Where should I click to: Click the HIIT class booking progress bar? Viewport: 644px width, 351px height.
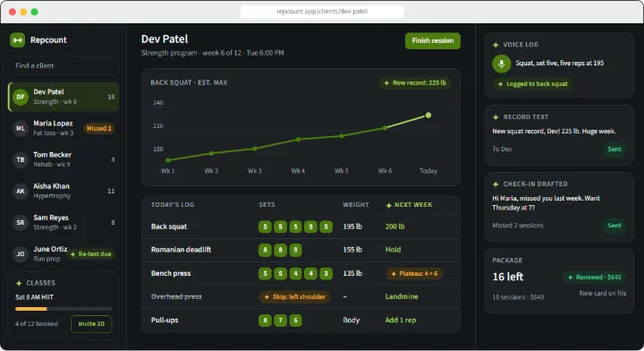coord(64,309)
